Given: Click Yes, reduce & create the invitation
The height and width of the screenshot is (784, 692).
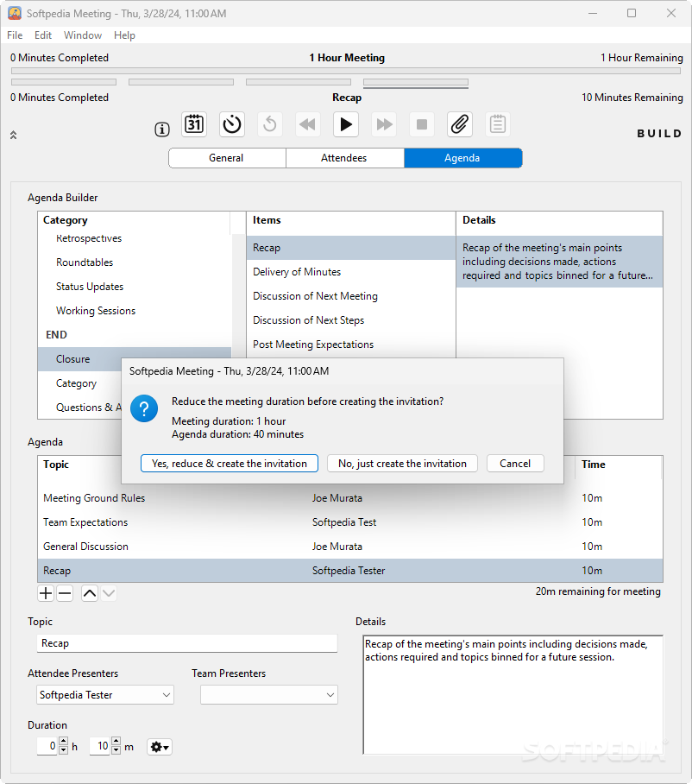Looking at the screenshot, I should pos(230,464).
